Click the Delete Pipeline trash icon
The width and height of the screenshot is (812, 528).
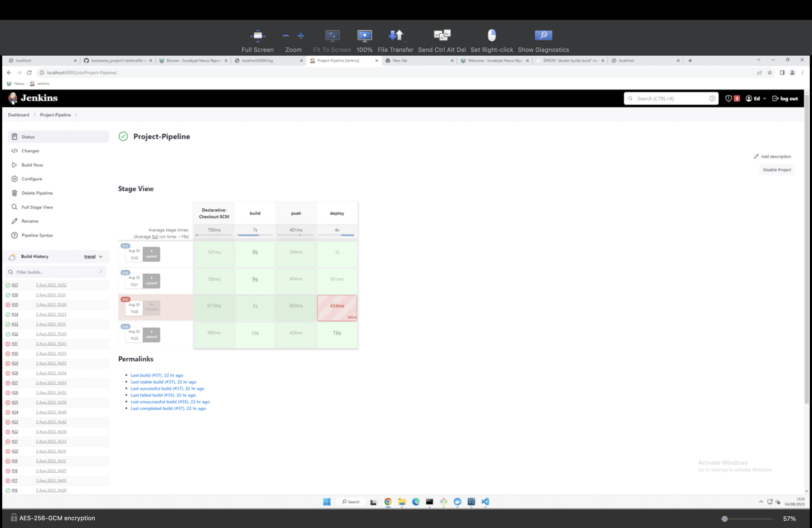pyautogui.click(x=14, y=193)
